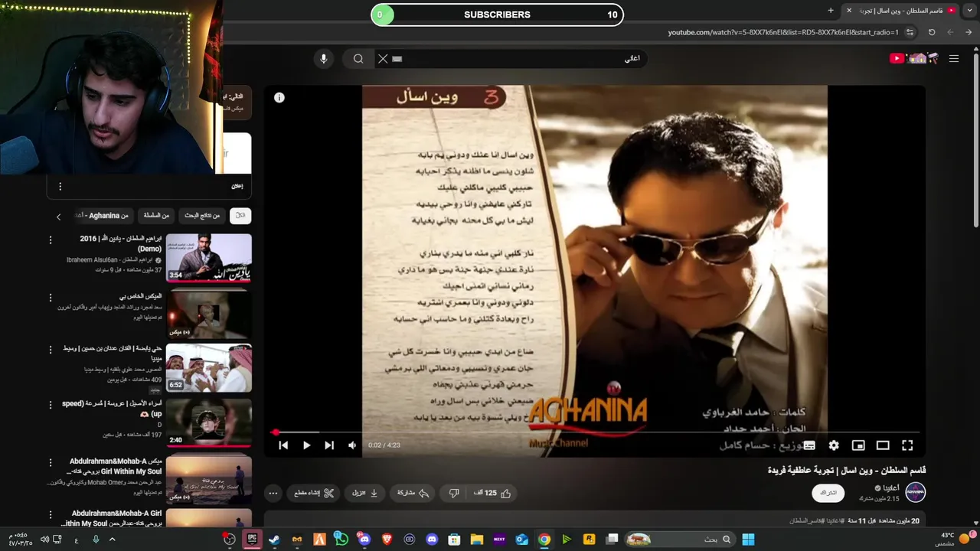
Task: Play the video with the play button
Action: pos(306,445)
